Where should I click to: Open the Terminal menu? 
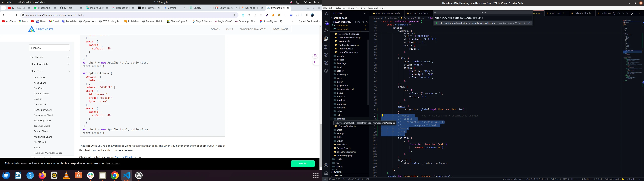[x=372, y=8]
